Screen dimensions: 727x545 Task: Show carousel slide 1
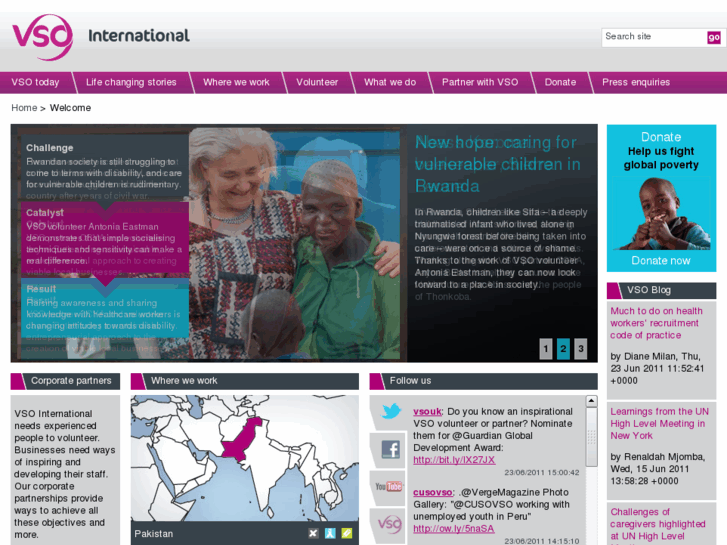pos(546,349)
